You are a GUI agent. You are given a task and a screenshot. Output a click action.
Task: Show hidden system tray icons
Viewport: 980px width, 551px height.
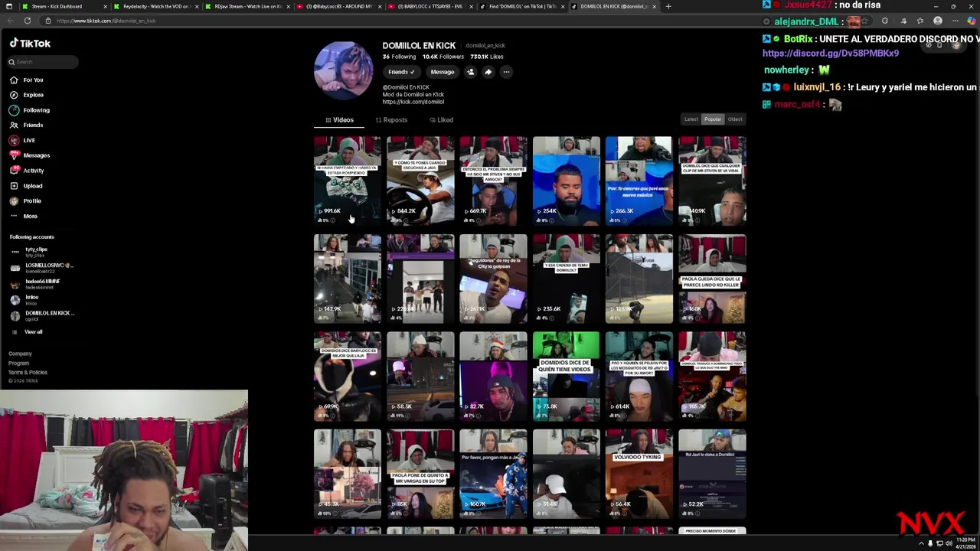click(x=921, y=543)
